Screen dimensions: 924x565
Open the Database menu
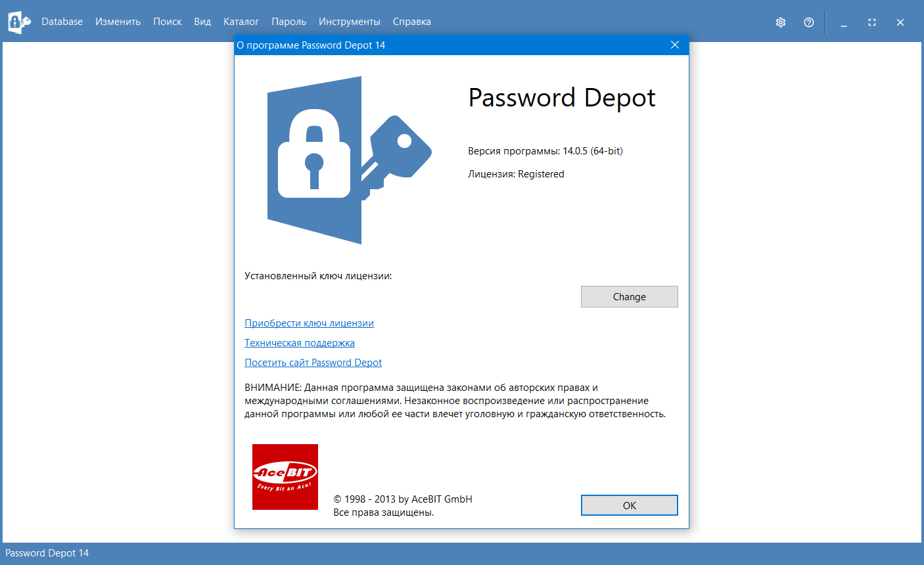click(x=62, y=22)
